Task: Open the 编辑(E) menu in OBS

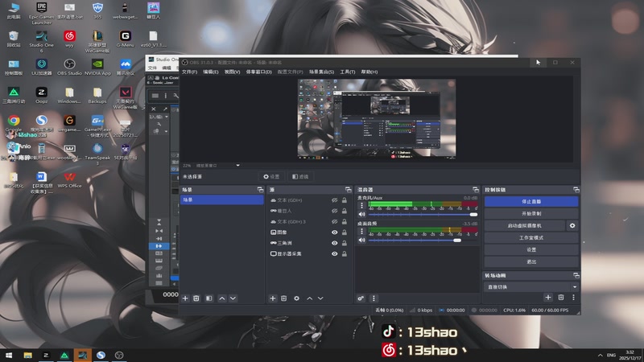Action: pos(210,72)
